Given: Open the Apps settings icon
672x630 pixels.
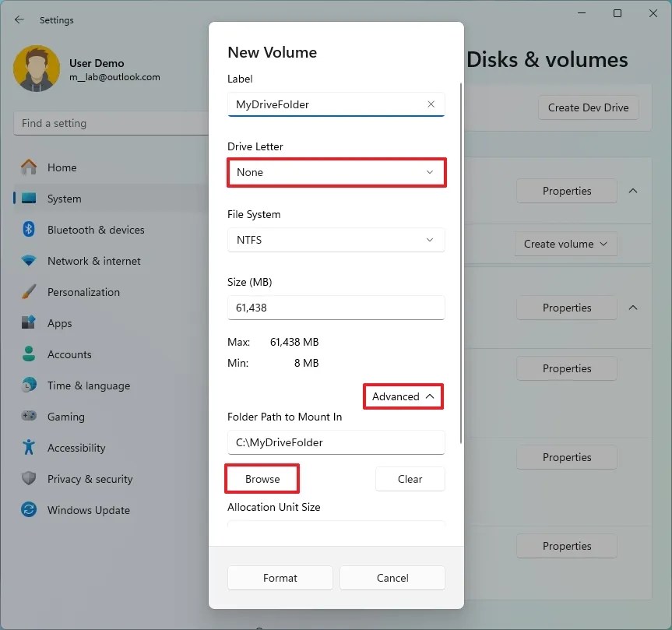Looking at the screenshot, I should pos(29,323).
